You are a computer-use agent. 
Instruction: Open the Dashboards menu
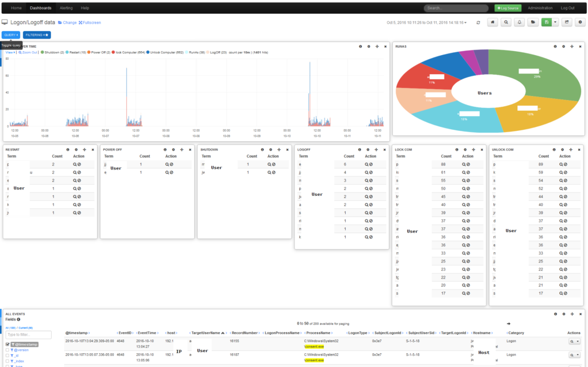click(41, 8)
